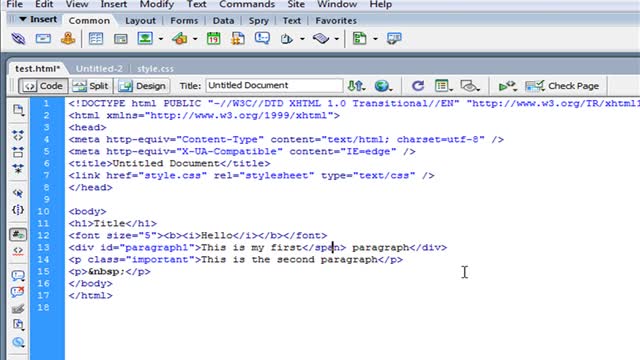640x360 pixels.
Task: Open Validate Markup menu
Action: point(507,86)
